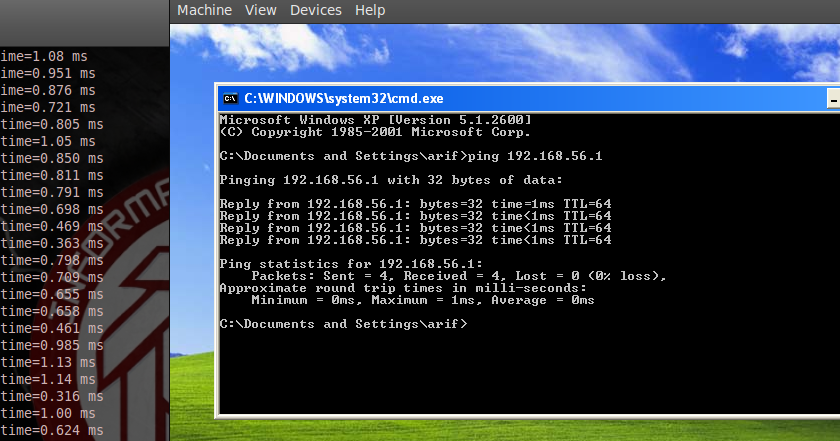The image size is (840, 441).
Task: Click 'Pinging 192.168.56.1 with 32 bytes of data:'
Action: (391, 180)
